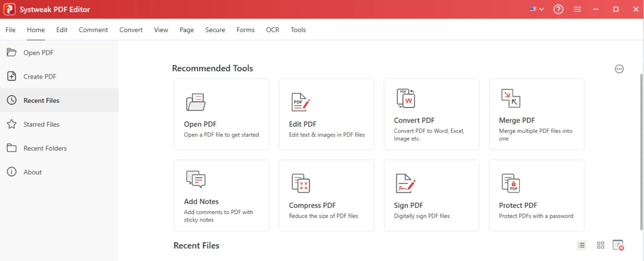This screenshot has width=644, height=261.
Task: Select Open PDF label in sidebar
Action: pos(39,53)
